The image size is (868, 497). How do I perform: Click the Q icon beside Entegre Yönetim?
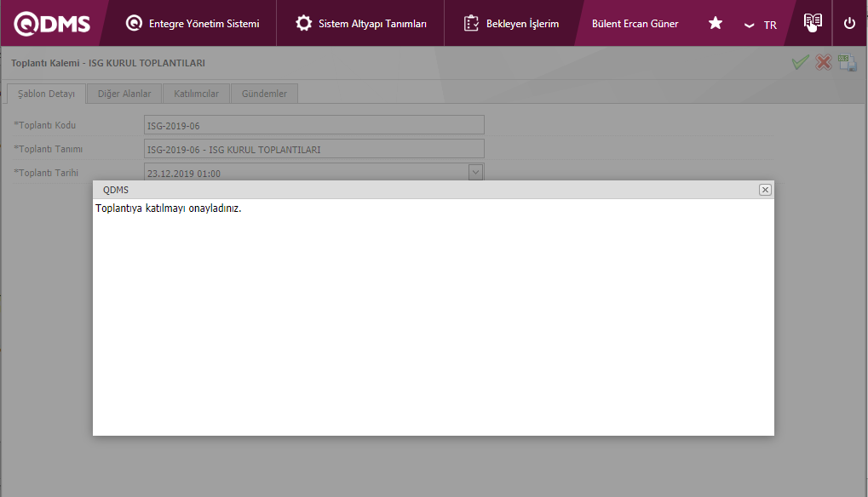134,23
